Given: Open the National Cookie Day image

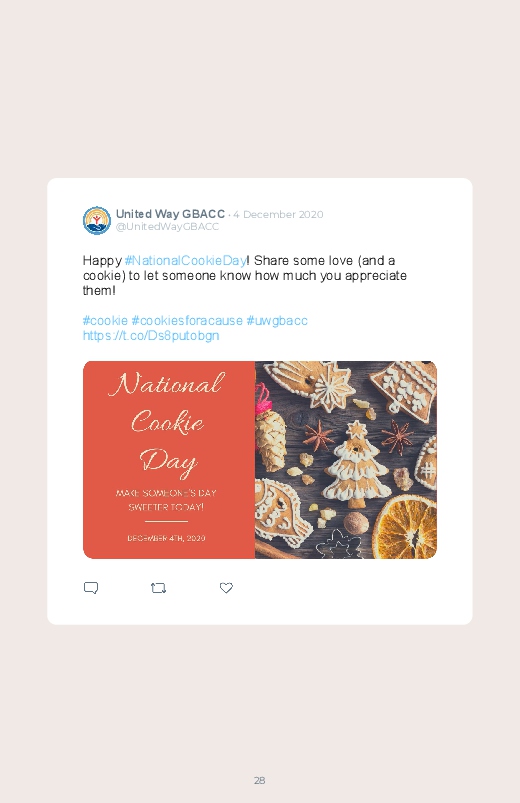Looking at the screenshot, I should pyautogui.click(x=260, y=460).
